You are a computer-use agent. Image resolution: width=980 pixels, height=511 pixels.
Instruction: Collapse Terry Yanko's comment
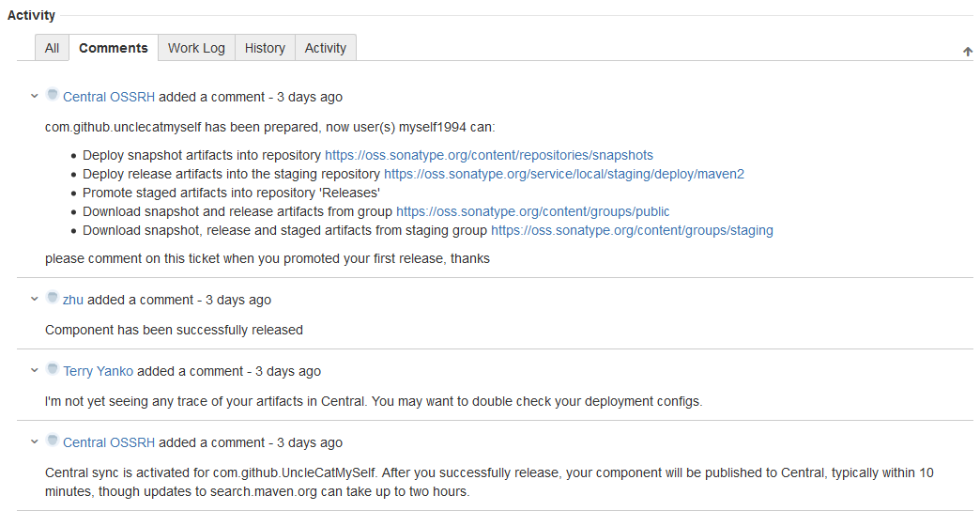(35, 370)
